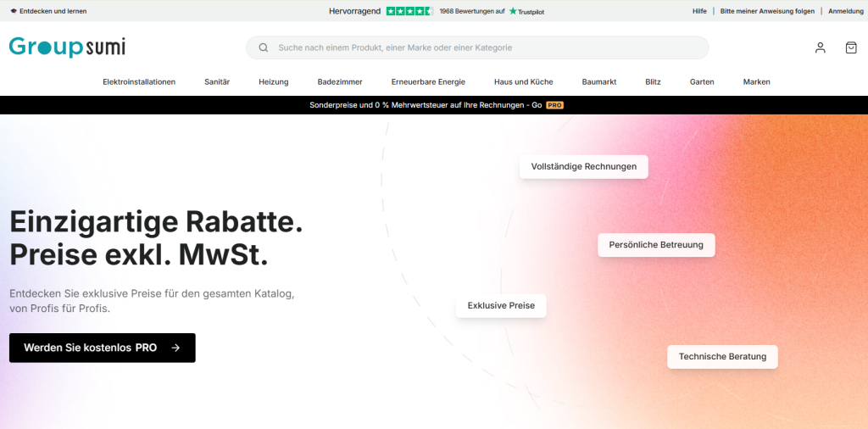Click the product search input field
Image resolution: width=868 pixels, height=429 pixels.
point(483,47)
